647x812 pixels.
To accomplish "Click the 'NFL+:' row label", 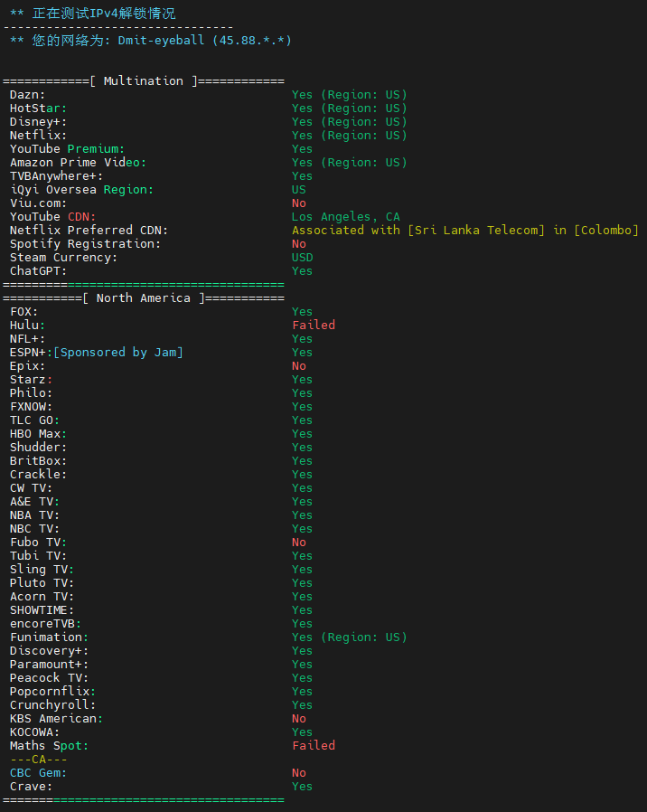I will (x=27, y=339).
